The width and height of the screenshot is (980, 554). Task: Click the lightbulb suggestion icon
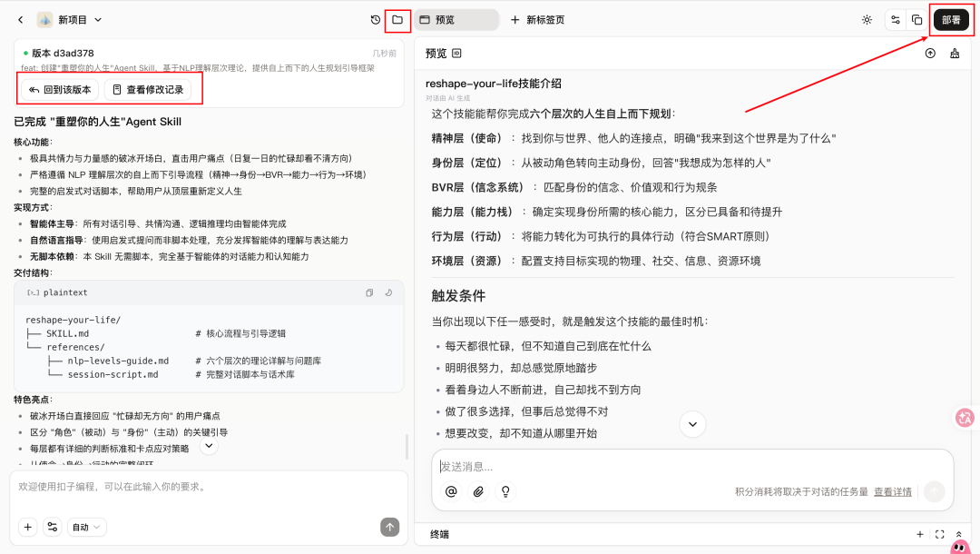coord(505,491)
